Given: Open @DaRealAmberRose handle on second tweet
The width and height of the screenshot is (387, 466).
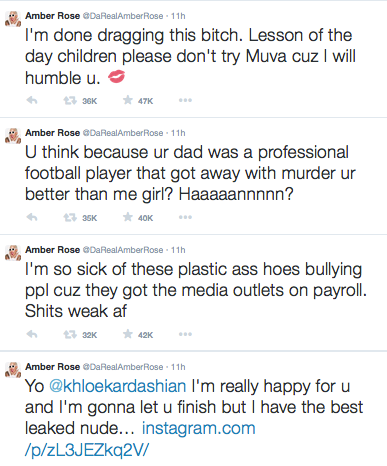Looking at the screenshot, I should [123, 133].
